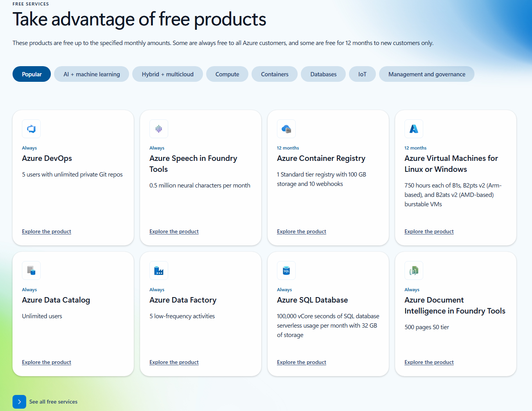Click 'Always' label on Azure DevOps card

[x=29, y=148]
